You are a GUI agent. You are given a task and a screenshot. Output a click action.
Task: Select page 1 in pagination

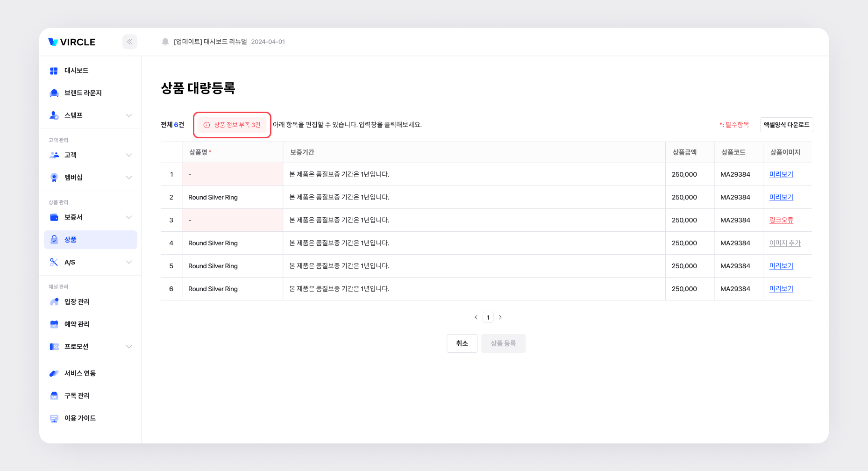(x=488, y=317)
